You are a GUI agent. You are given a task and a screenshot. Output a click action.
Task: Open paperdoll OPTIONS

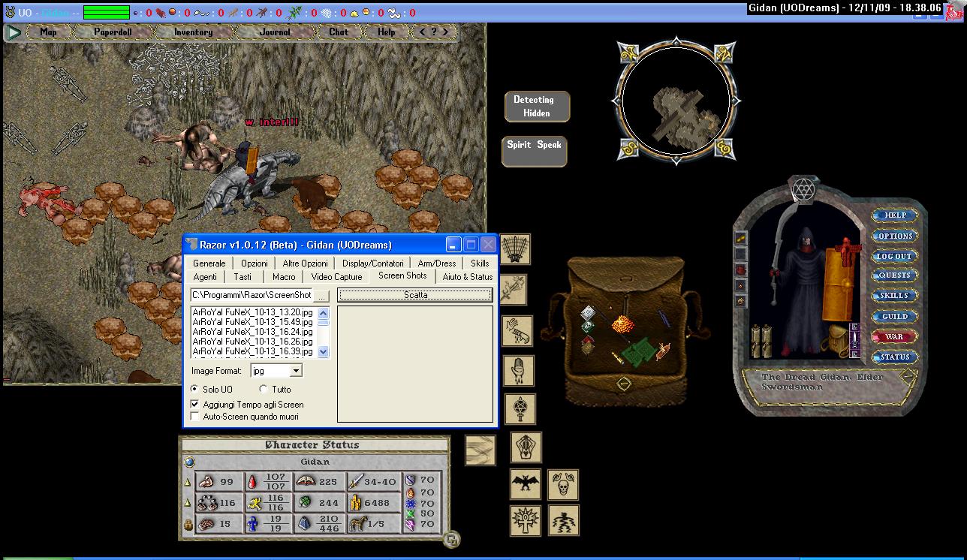click(x=895, y=236)
